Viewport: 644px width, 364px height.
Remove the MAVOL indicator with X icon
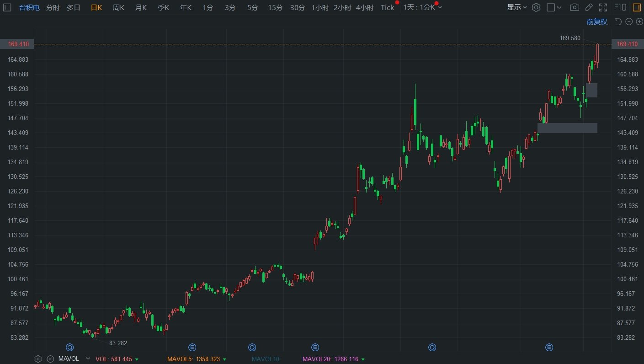50,359
